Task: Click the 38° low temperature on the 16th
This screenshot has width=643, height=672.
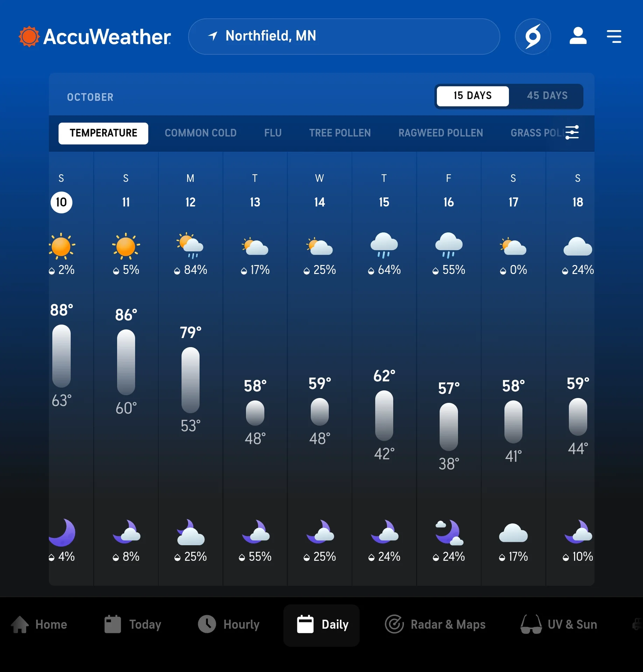Action: (449, 464)
